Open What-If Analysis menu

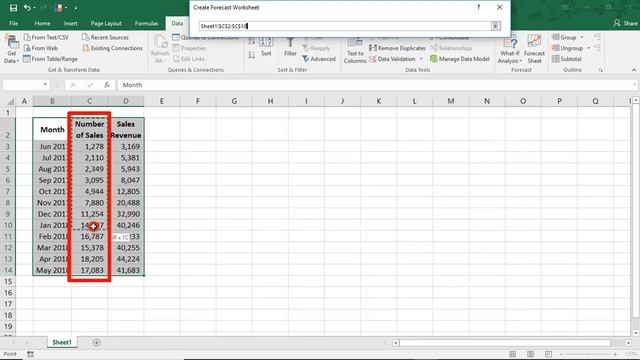pyautogui.click(x=509, y=50)
